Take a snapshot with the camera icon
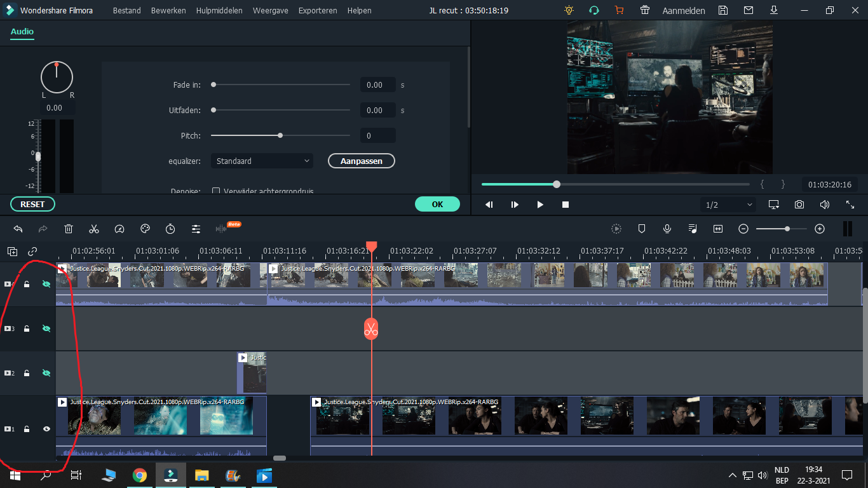868x488 pixels. [799, 205]
